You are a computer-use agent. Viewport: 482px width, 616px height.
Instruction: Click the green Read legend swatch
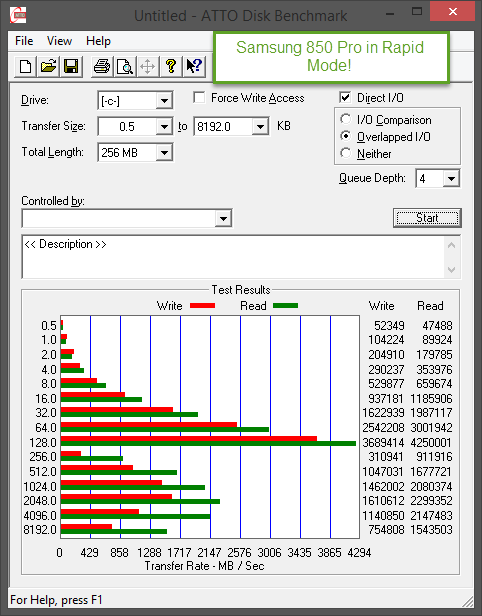pyautogui.click(x=285, y=305)
